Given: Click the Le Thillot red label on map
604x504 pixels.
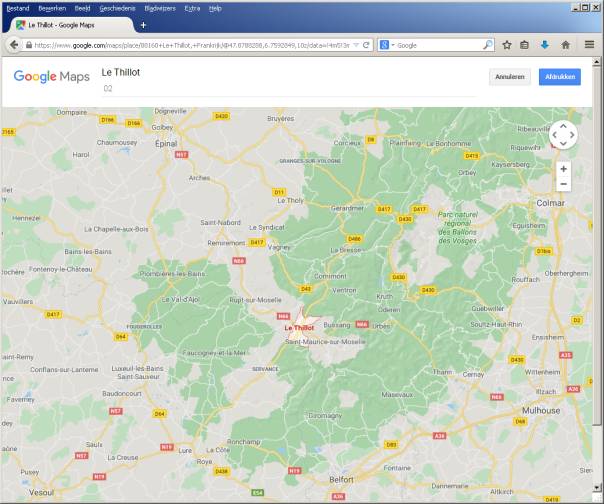Looking at the screenshot, I should point(299,328).
